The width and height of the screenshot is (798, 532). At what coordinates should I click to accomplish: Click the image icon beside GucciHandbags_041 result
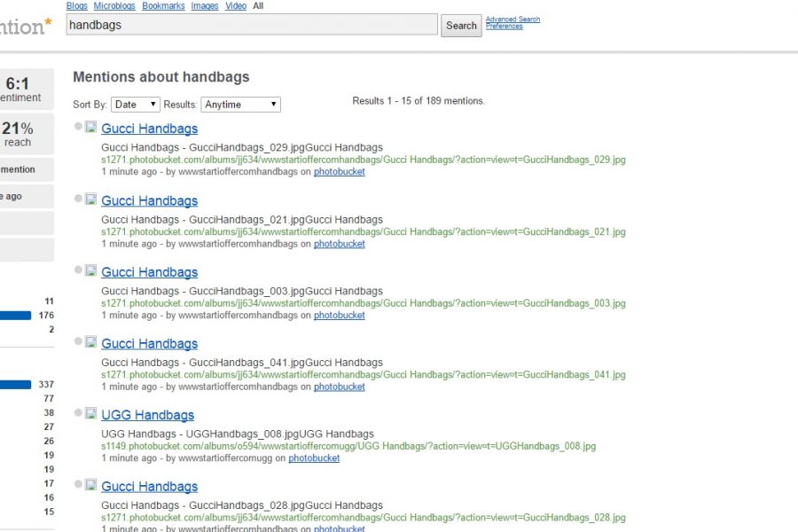[x=90, y=341]
